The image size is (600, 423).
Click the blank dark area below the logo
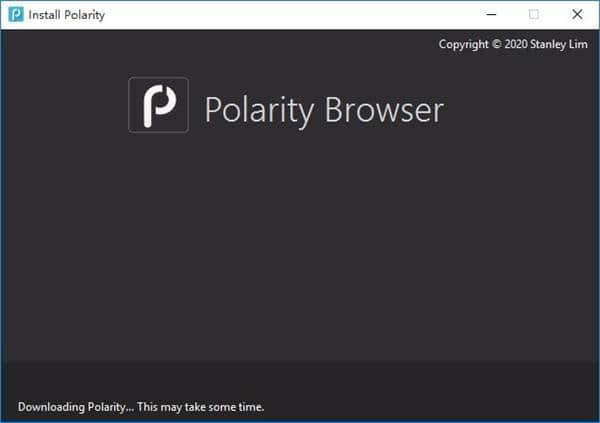300,250
